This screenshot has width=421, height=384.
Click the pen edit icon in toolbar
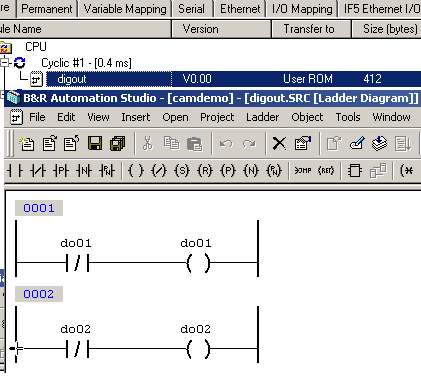click(x=357, y=144)
